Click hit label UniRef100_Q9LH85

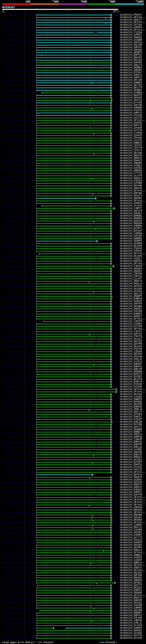(131, 610)
